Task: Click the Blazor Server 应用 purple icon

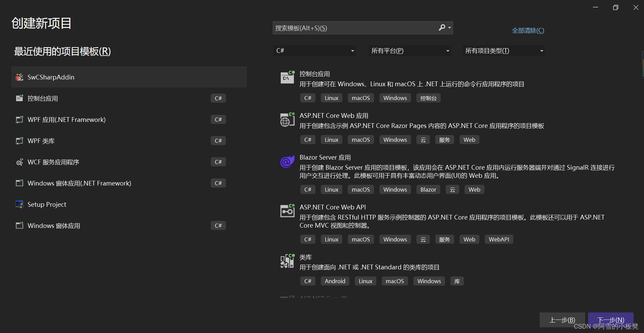Action: point(287,161)
